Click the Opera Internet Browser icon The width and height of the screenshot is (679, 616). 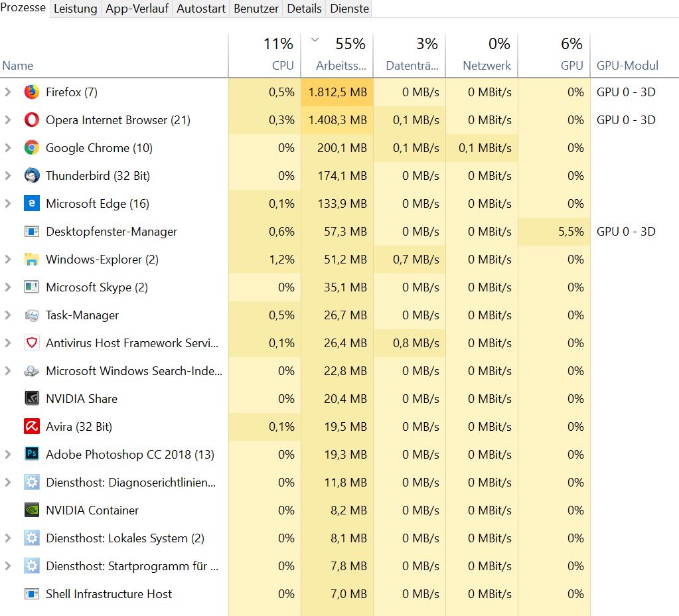pos(32,119)
